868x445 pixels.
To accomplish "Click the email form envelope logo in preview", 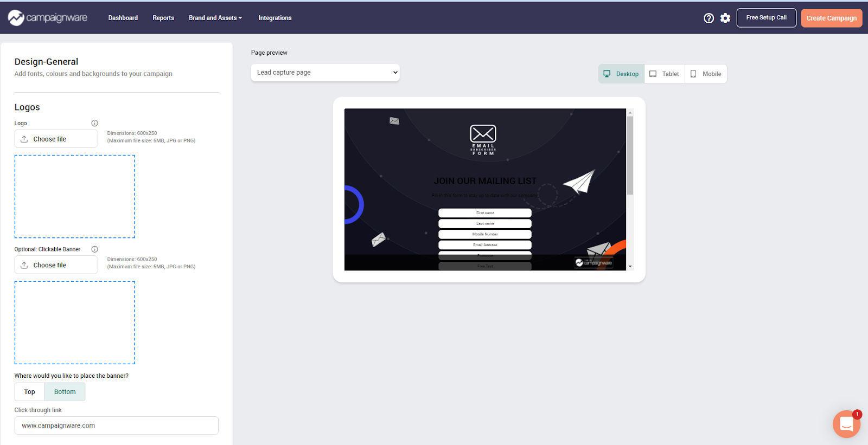I will click(483, 140).
